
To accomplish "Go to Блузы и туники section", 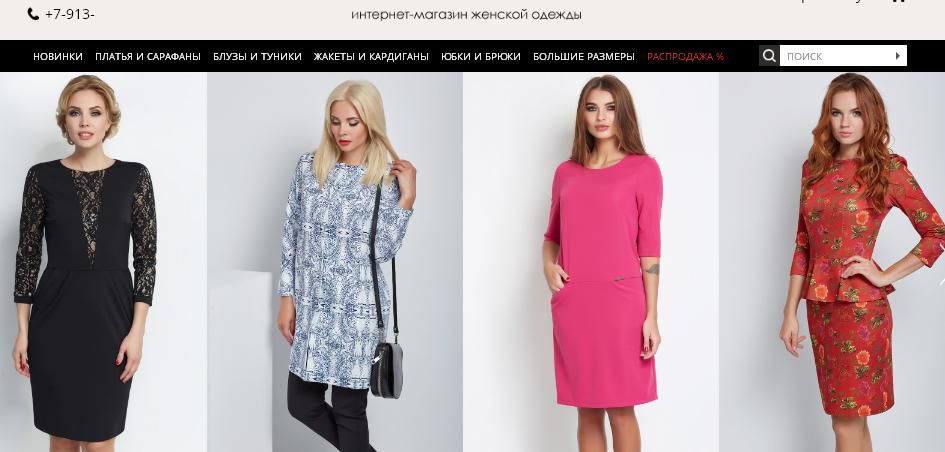I will (257, 57).
